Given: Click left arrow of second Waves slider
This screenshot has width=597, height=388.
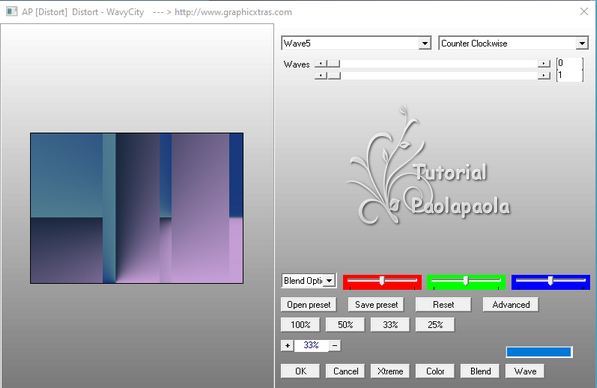Looking at the screenshot, I should [x=321, y=76].
